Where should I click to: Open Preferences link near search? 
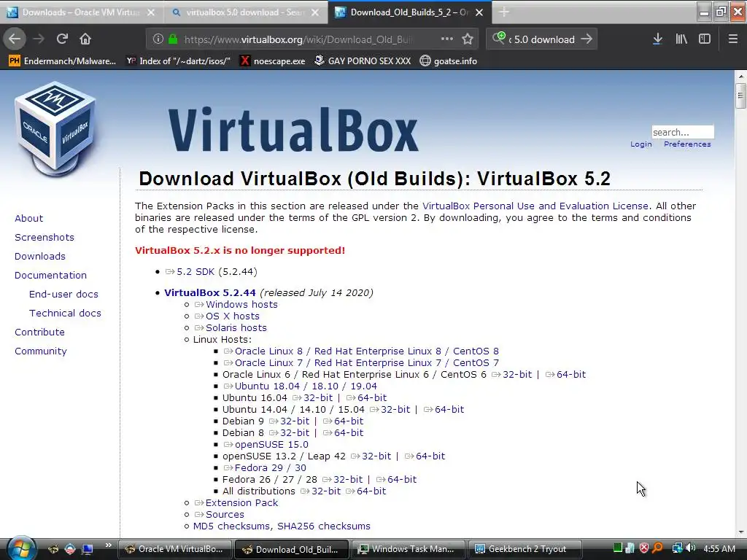click(x=687, y=144)
